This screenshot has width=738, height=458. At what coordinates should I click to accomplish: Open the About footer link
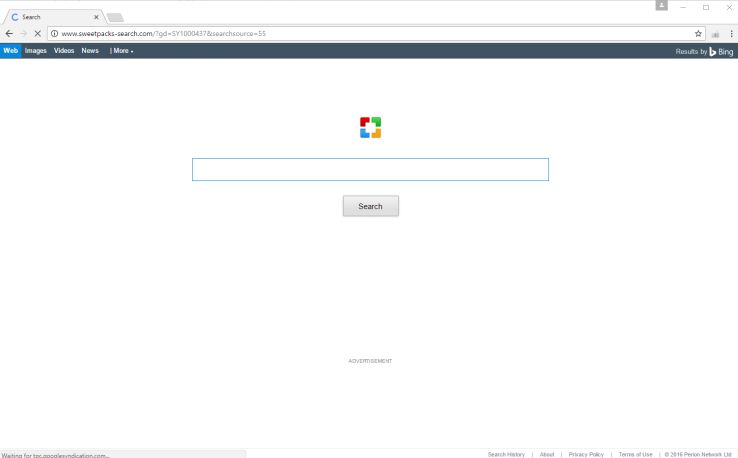[x=547, y=454]
